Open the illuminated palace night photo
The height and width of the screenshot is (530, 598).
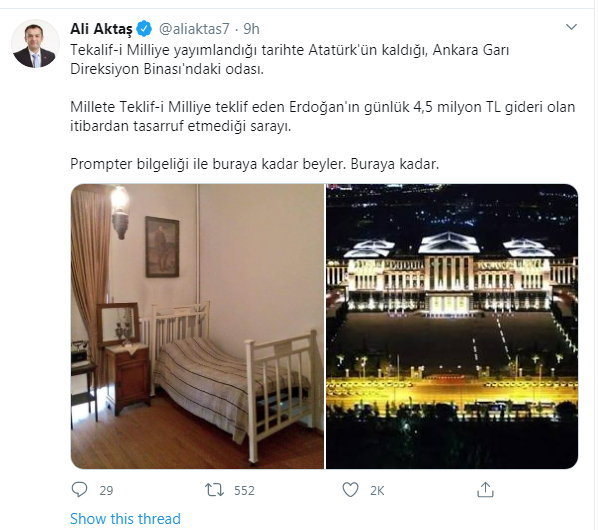[x=452, y=326]
